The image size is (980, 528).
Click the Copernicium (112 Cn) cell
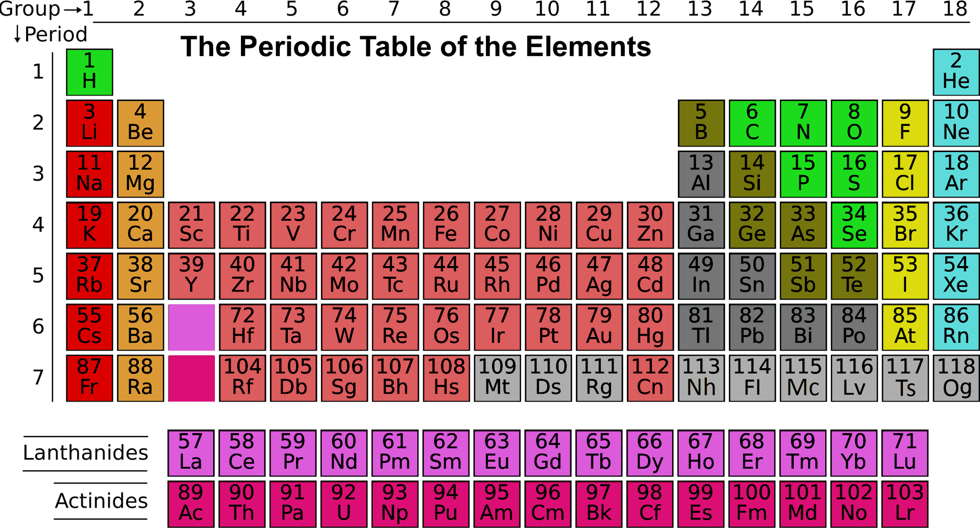click(x=650, y=378)
